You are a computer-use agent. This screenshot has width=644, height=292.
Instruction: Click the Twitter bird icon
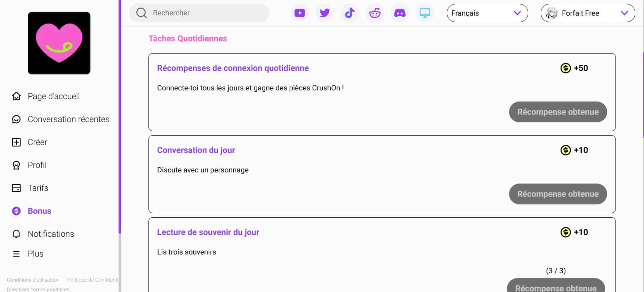(x=324, y=13)
